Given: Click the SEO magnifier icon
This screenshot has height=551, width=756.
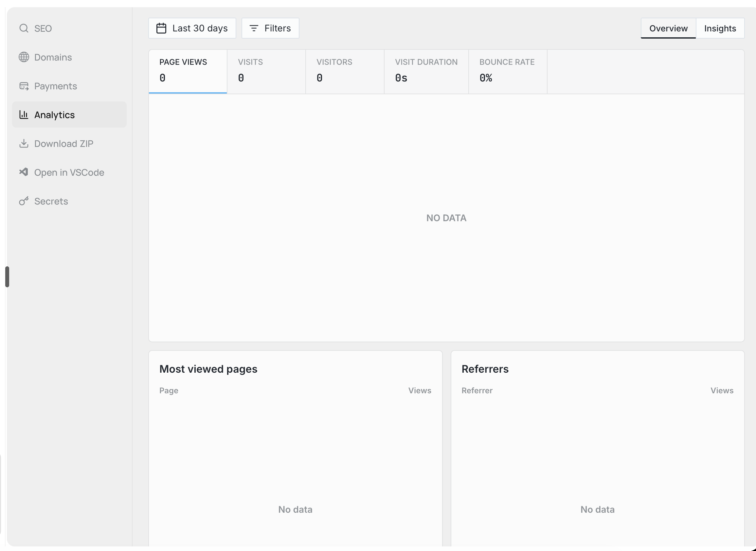Looking at the screenshot, I should [24, 28].
